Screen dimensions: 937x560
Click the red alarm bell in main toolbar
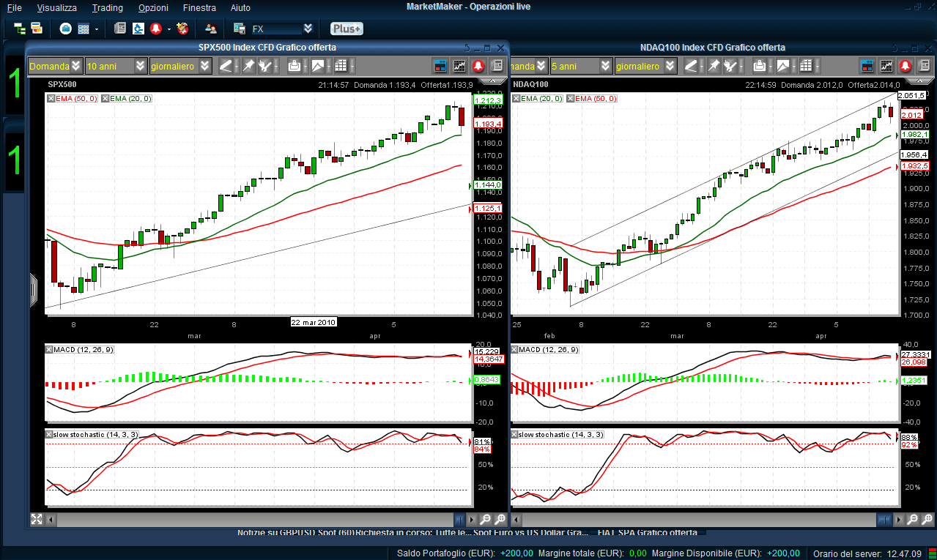click(x=156, y=29)
